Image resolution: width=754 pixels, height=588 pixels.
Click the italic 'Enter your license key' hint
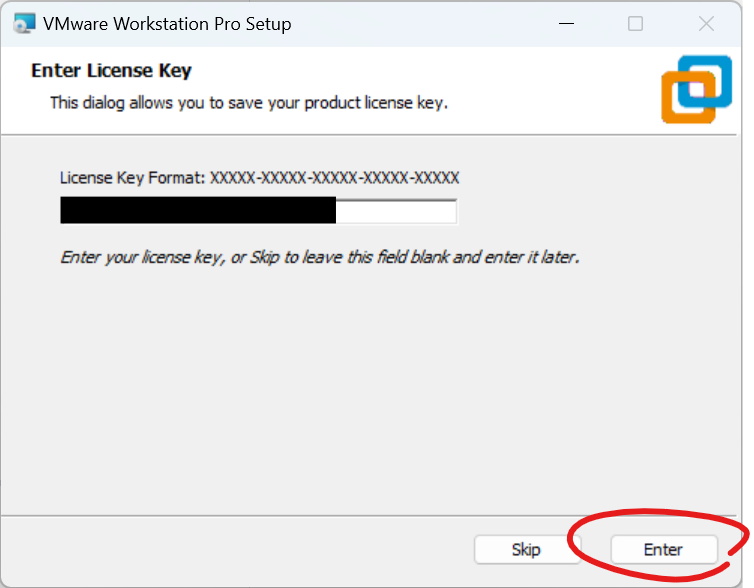(x=319, y=257)
